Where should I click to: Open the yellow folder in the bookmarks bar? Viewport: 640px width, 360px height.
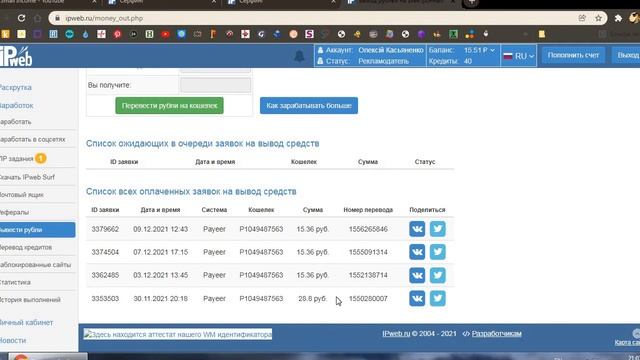pyautogui.click(x=542, y=34)
